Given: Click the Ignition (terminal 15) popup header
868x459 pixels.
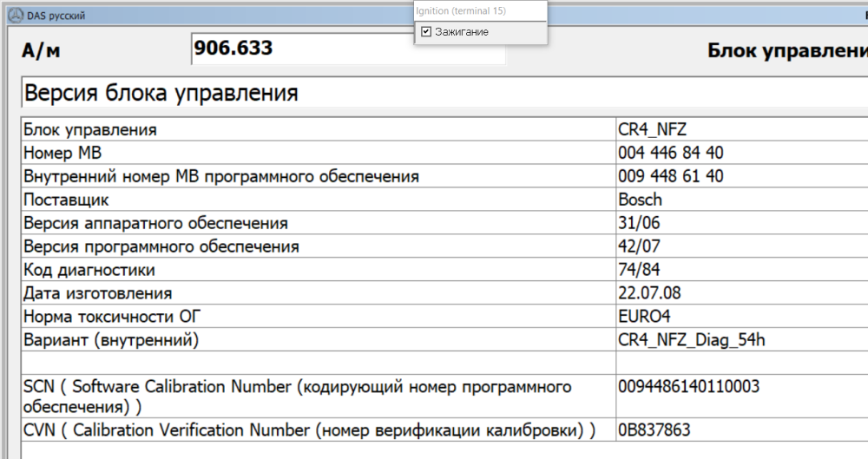Looking at the screenshot, I should click(462, 11).
